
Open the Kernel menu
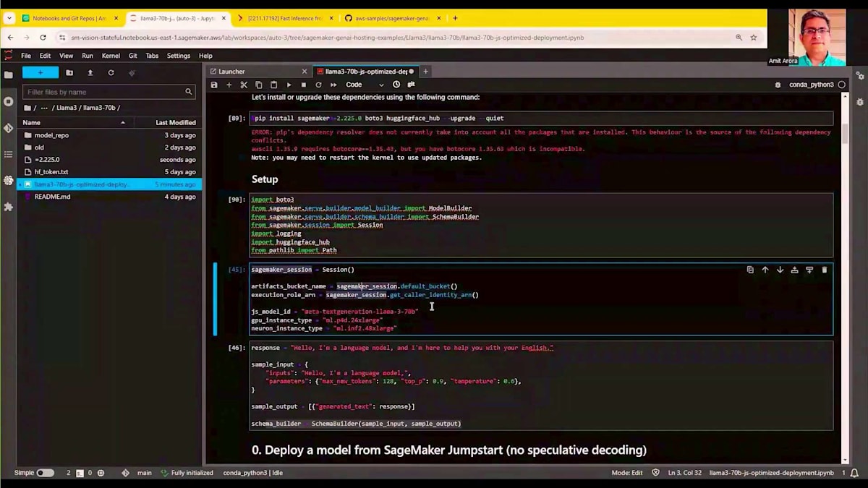point(111,56)
